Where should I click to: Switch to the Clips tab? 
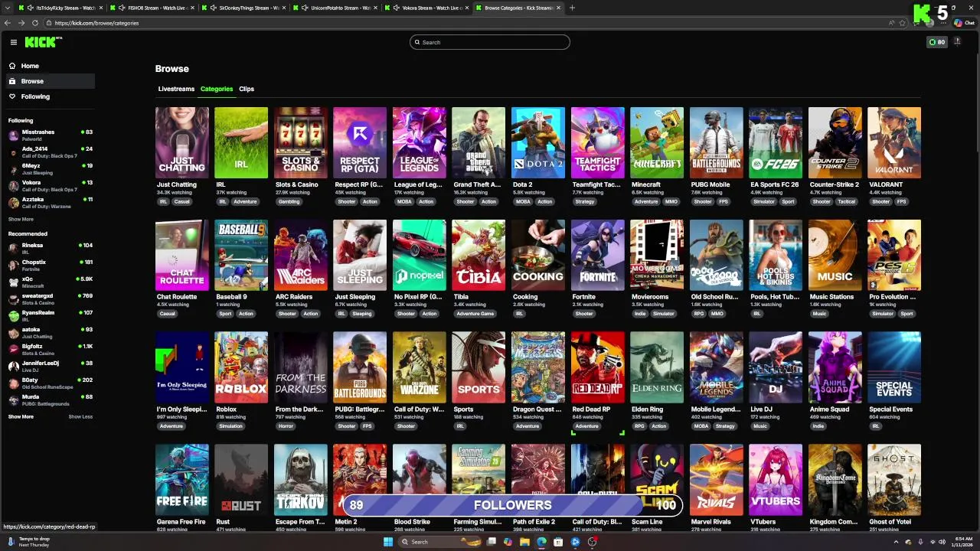pos(247,89)
